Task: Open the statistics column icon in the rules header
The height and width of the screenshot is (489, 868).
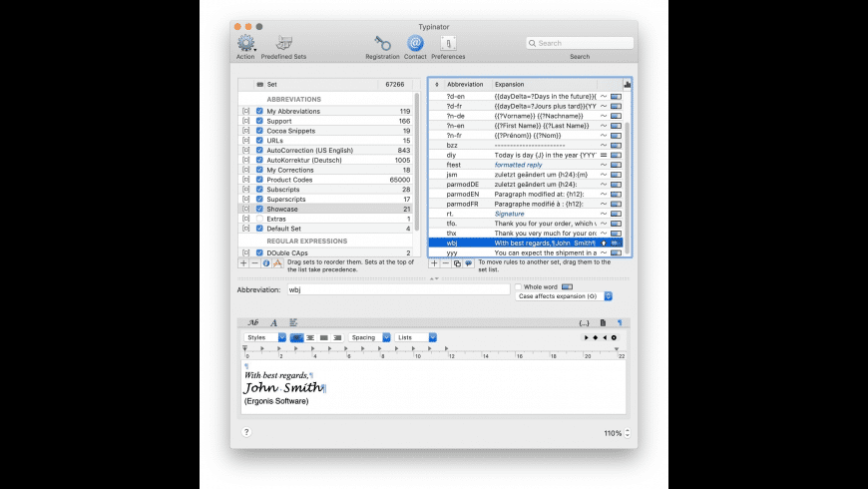Action: (x=628, y=84)
